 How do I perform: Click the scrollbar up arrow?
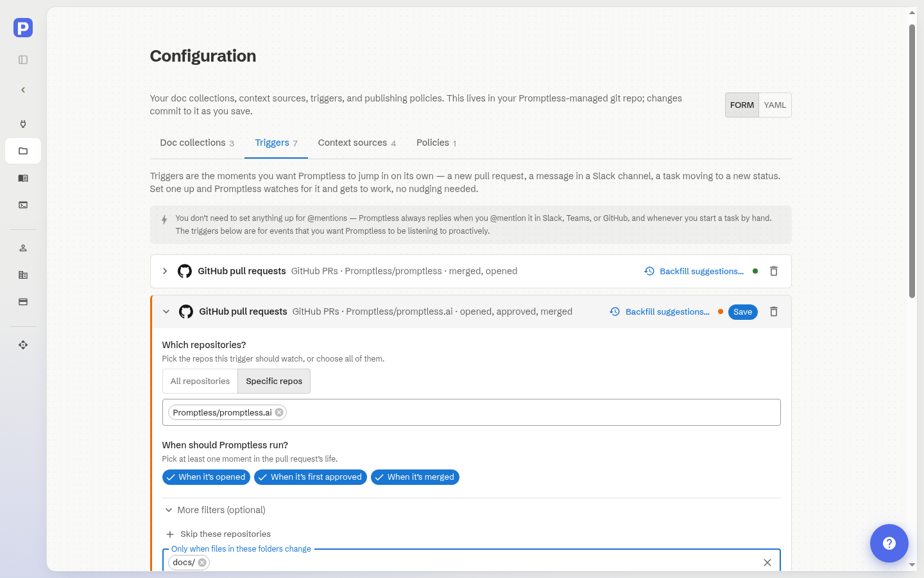pyautogui.click(x=912, y=12)
